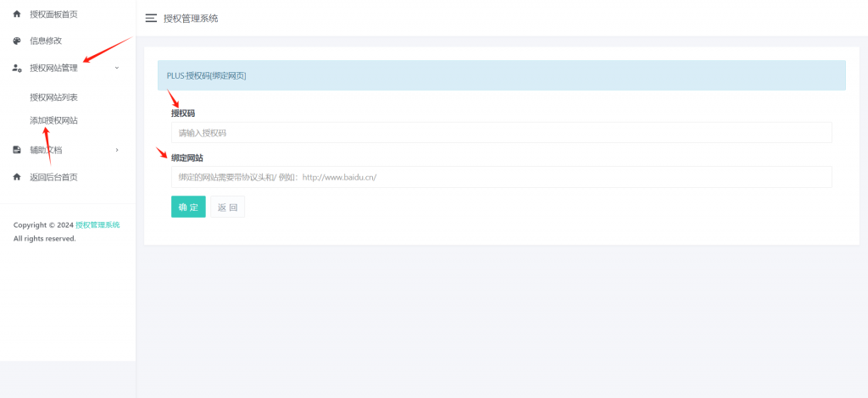
Task: Focus the 绑定网站 URL input field
Action: 501,177
